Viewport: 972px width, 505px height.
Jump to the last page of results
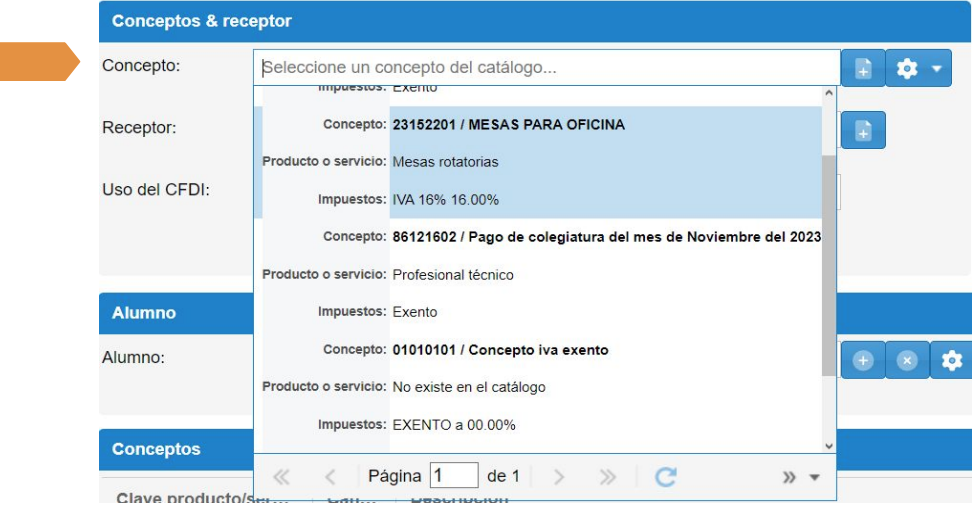608,477
